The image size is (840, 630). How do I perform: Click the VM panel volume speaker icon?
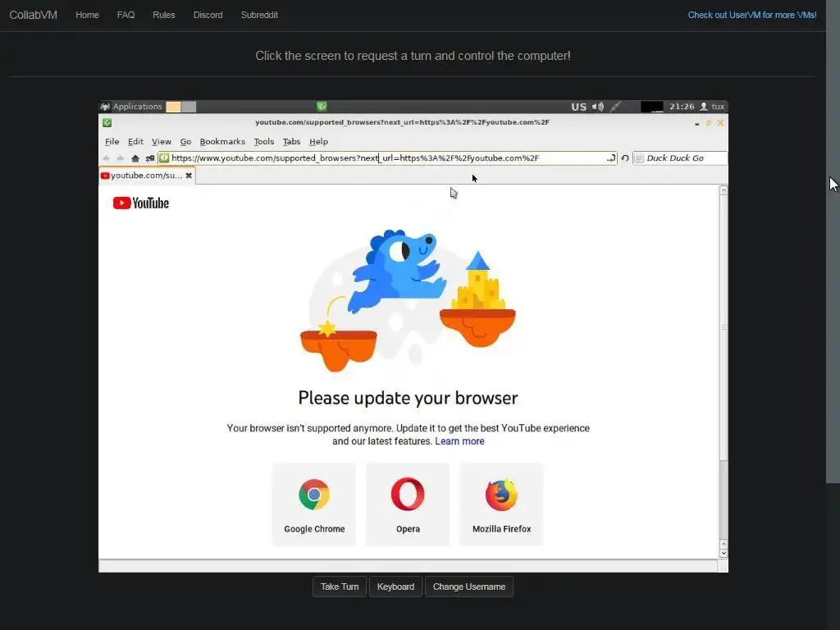tap(598, 107)
